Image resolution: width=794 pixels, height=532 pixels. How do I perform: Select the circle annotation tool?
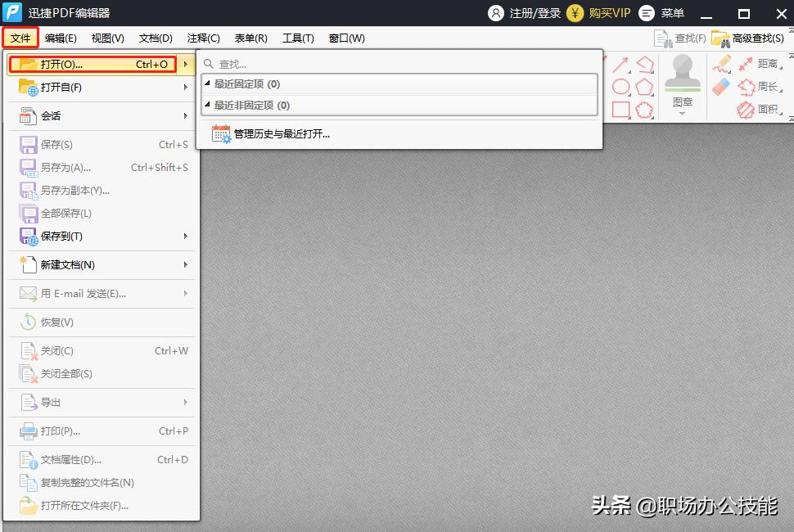(x=620, y=87)
